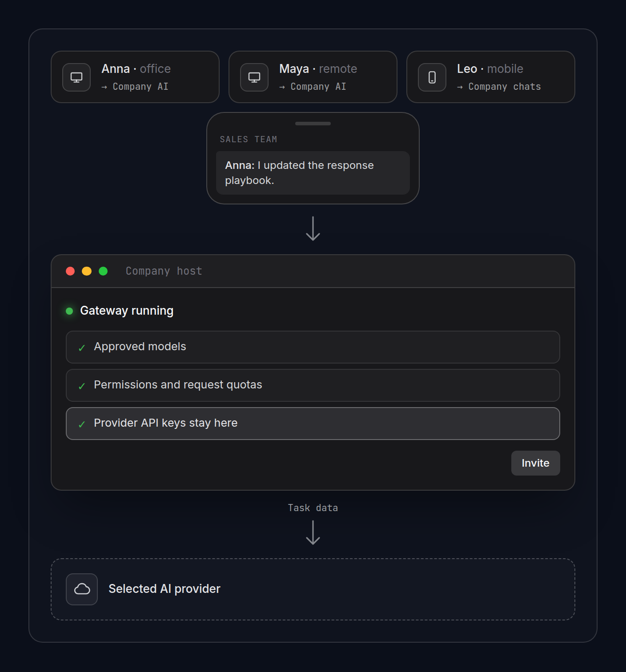This screenshot has width=626, height=672.
Task: Select the Provider API keys stay here row
Action: click(x=313, y=424)
